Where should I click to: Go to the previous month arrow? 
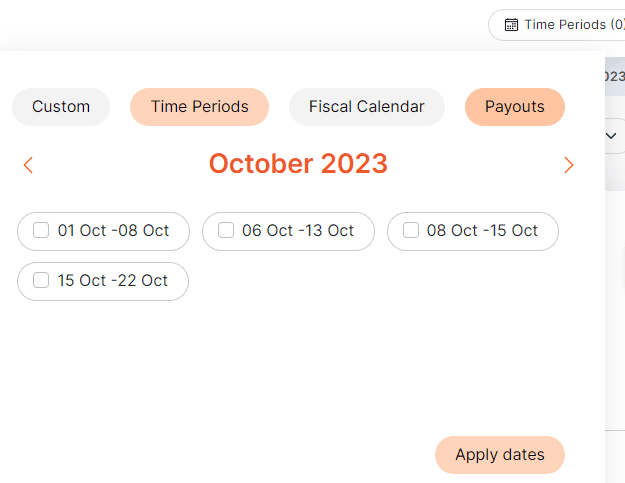pos(28,165)
